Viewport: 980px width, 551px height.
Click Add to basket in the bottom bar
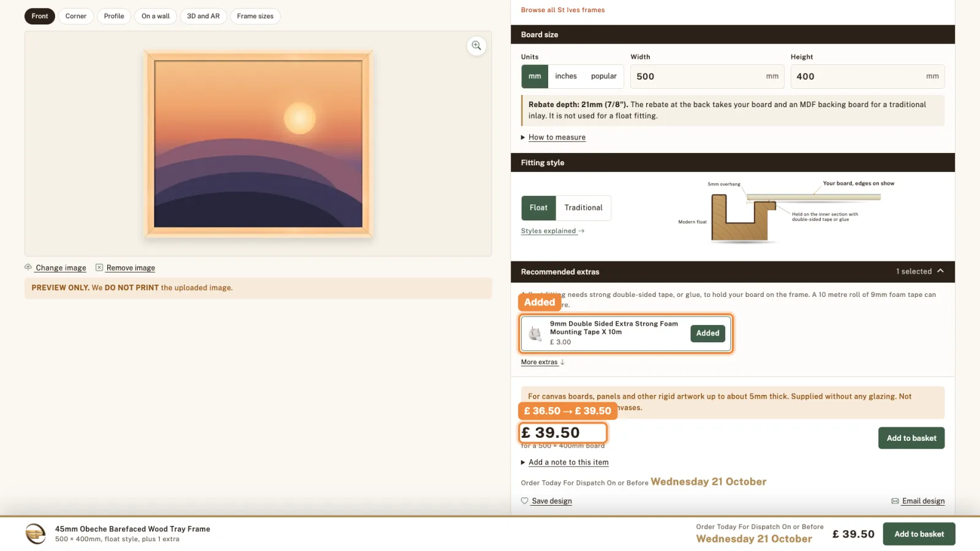click(x=919, y=534)
